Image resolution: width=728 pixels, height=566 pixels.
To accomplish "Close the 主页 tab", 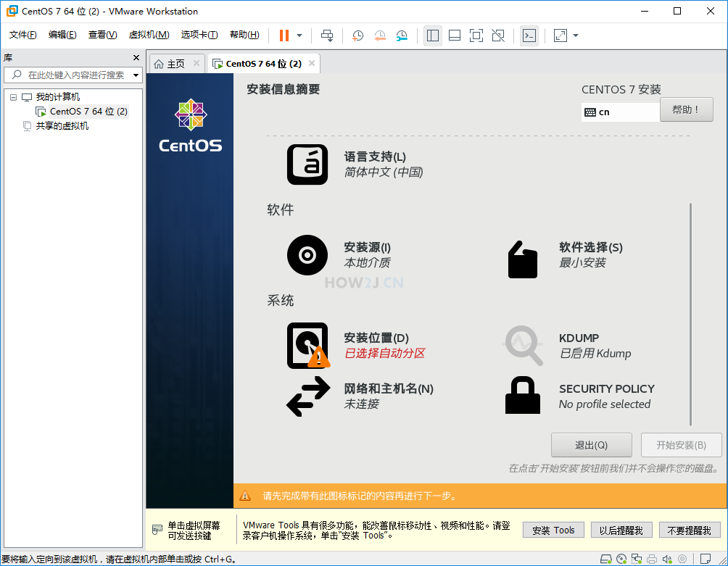I will [197, 63].
